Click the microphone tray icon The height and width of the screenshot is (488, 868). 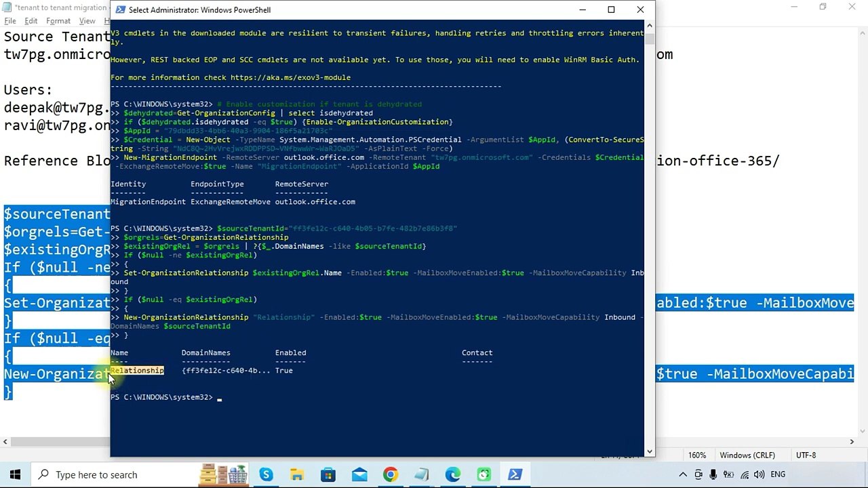713,474
